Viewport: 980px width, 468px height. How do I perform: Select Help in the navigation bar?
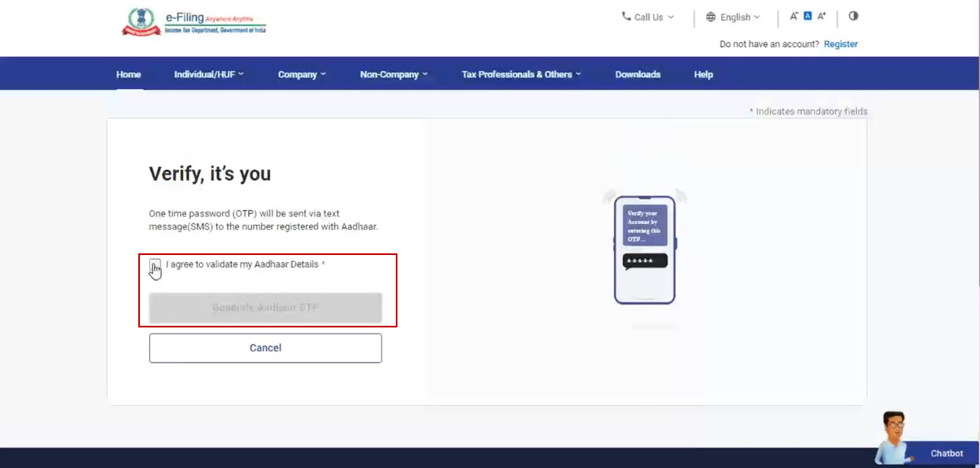[x=703, y=75]
